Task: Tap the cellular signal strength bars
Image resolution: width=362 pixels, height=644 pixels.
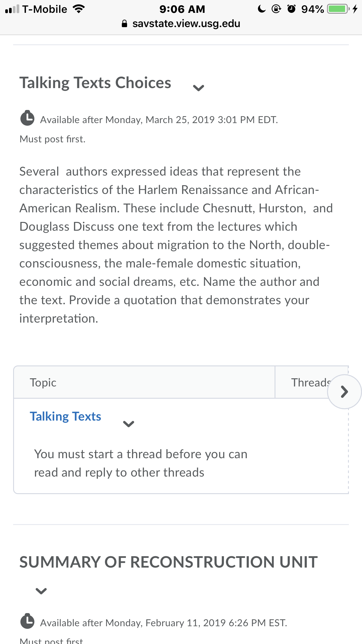Action: tap(12, 9)
